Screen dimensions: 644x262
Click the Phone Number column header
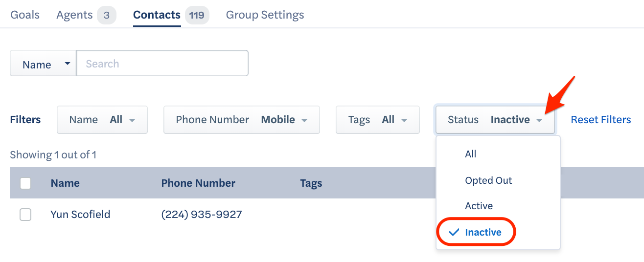click(198, 183)
